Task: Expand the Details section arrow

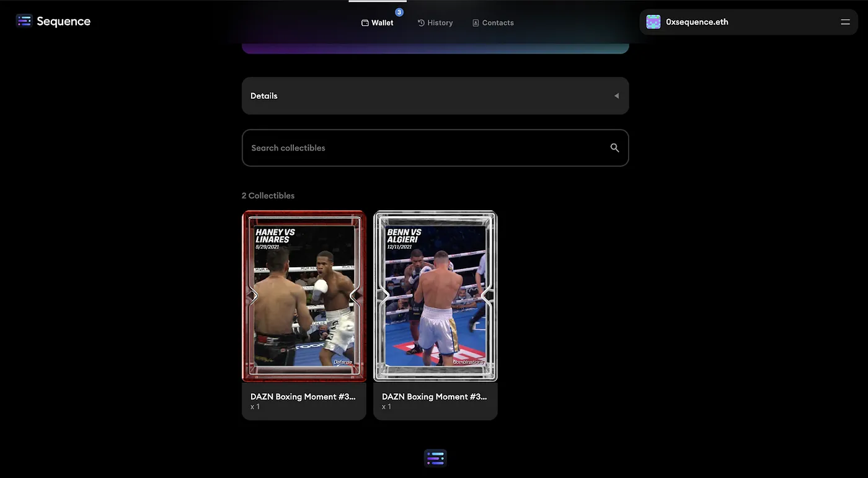Action: point(616,96)
